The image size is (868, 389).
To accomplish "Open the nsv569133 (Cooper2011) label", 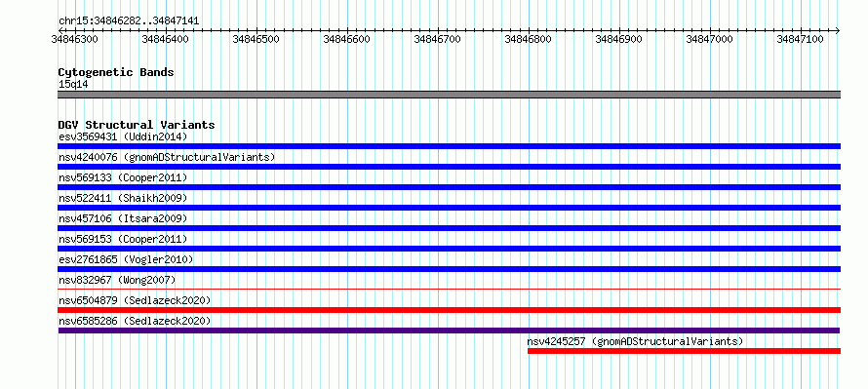I will pyautogui.click(x=123, y=177).
